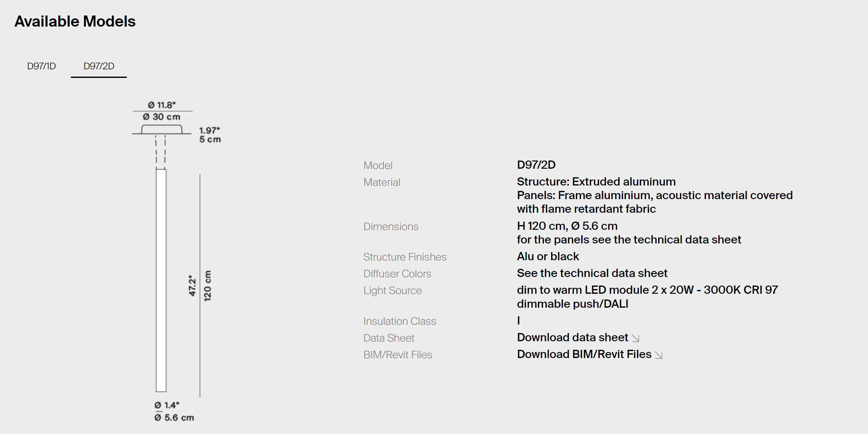The width and height of the screenshot is (868, 434).
Task: Click the arrow icon beside Download BIM/Revit Files
Action: 659,355
